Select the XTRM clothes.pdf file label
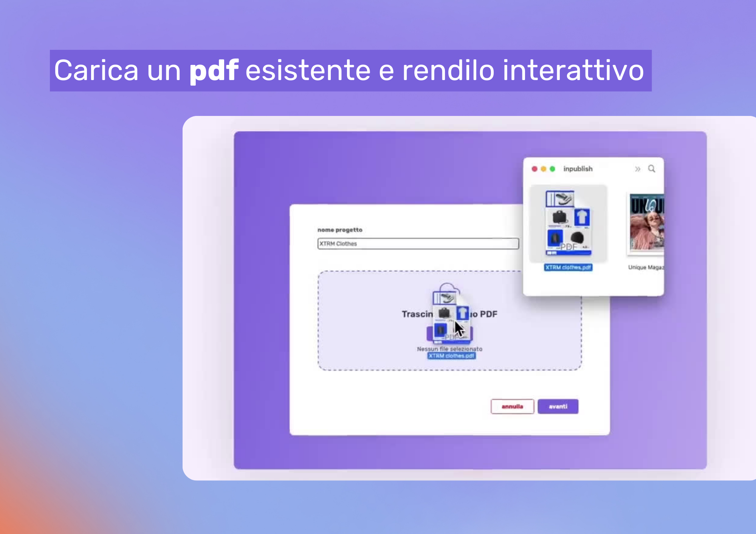Viewport: 756px width, 534px height. 569,267
